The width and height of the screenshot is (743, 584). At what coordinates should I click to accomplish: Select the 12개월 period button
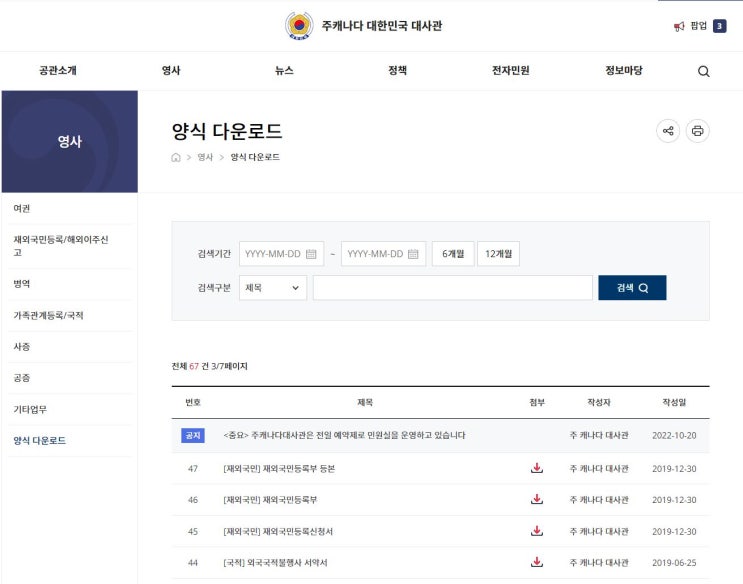coord(498,254)
